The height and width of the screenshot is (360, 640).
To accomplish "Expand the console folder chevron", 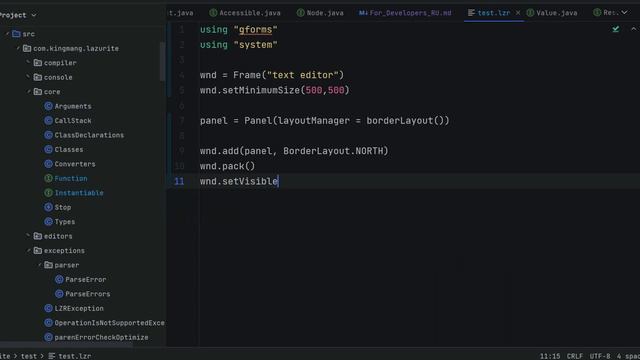I will [x=28, y=77].
